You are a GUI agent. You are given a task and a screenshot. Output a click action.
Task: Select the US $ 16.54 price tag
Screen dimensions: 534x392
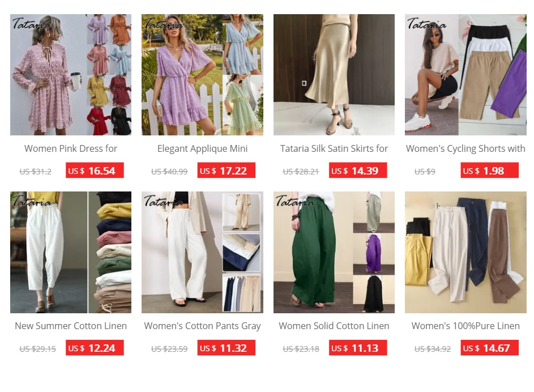(x=95, y=171)
